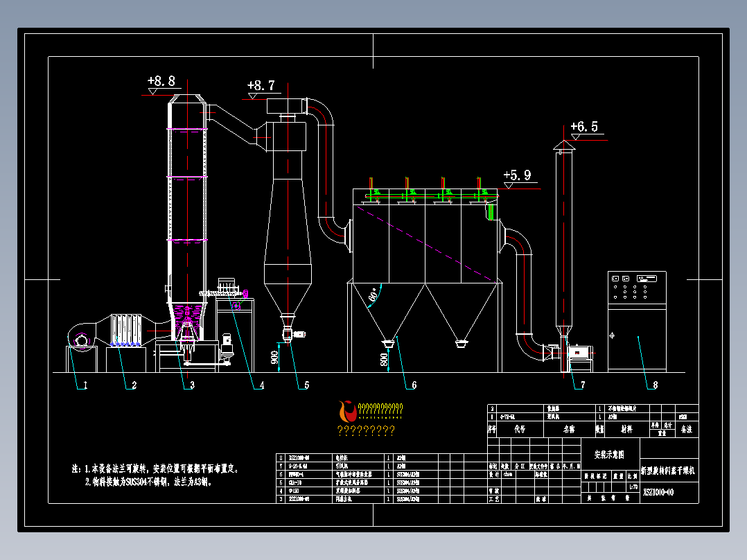The image size is (747, 560).
Task: Select the air heater finned unit
Action: point(126,331)
